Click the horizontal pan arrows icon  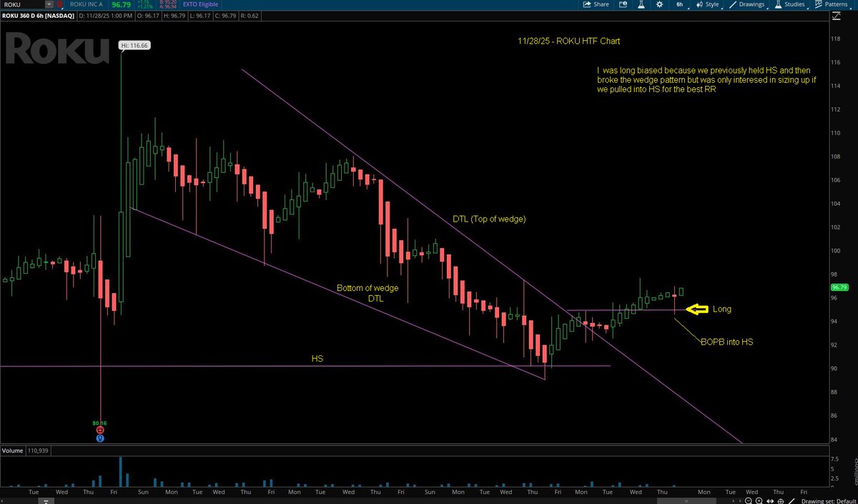(x=770, y=501)
